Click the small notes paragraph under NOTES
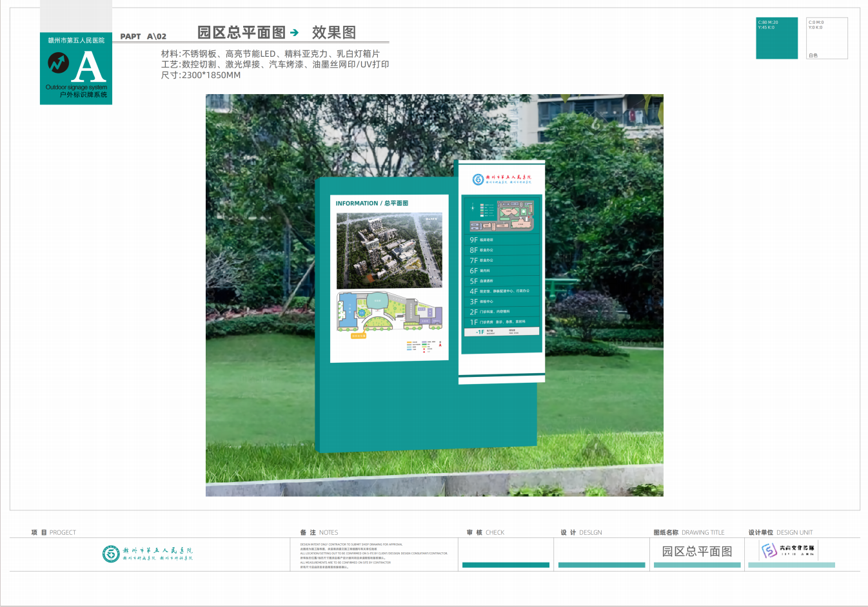 [x=373, y=555]
